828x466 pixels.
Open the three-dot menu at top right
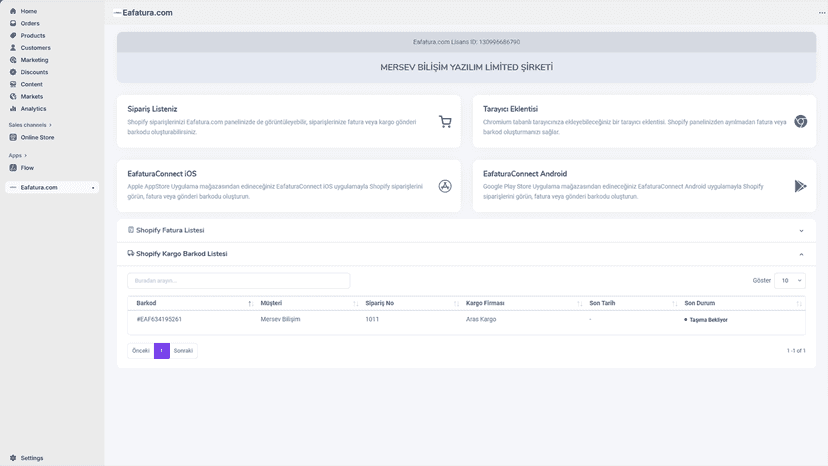822,13
